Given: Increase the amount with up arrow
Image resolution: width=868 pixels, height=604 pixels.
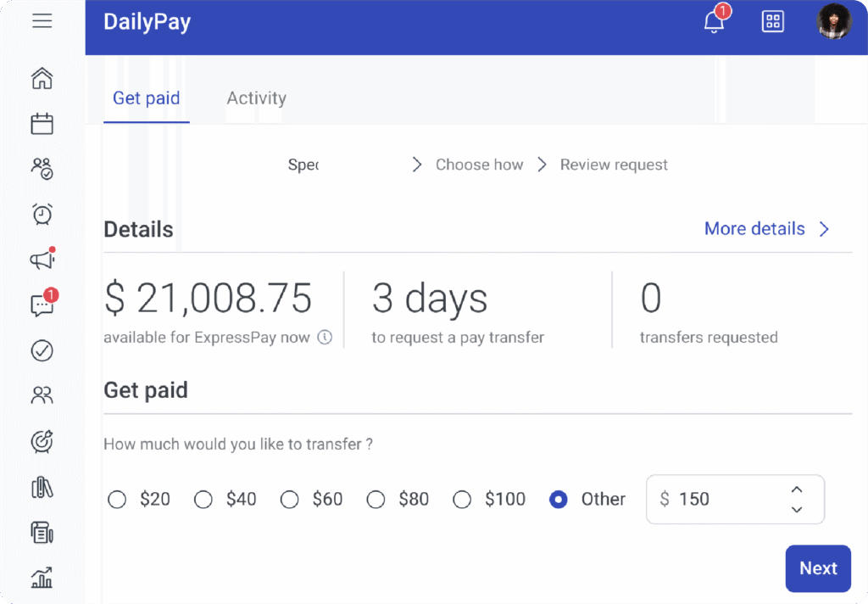Looking at the screenshot, I should click(x=796, y=489).
